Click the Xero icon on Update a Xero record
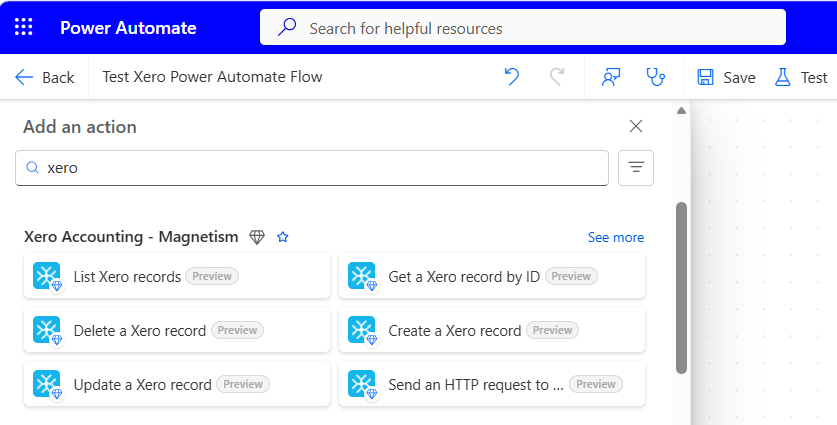This screenshot has height=425, width=837. [x=46, y=384]
